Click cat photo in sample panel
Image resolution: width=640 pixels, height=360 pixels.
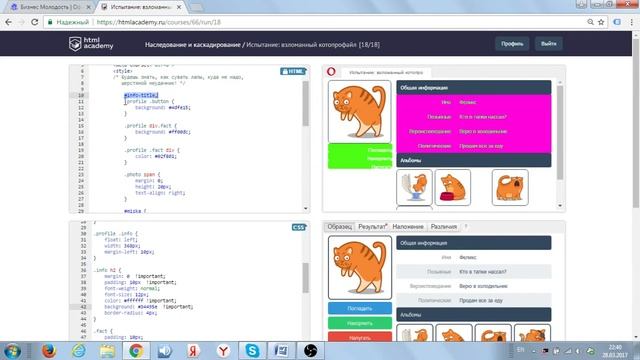(360, 267)
